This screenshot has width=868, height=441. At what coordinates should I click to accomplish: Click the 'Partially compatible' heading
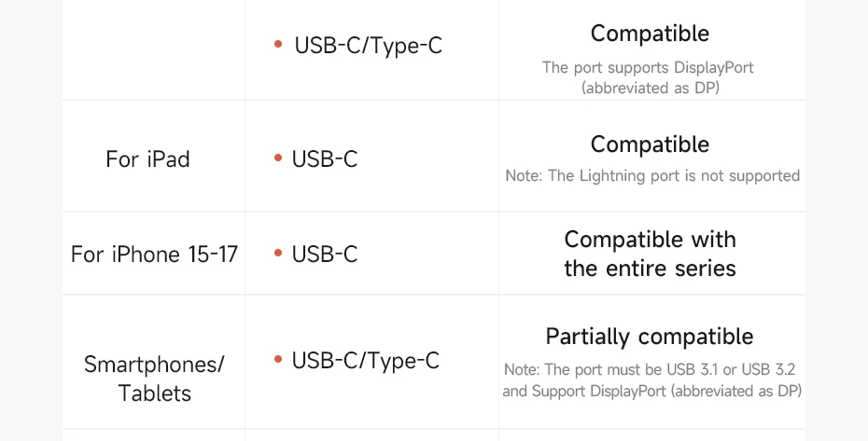(x=650, y=337)
